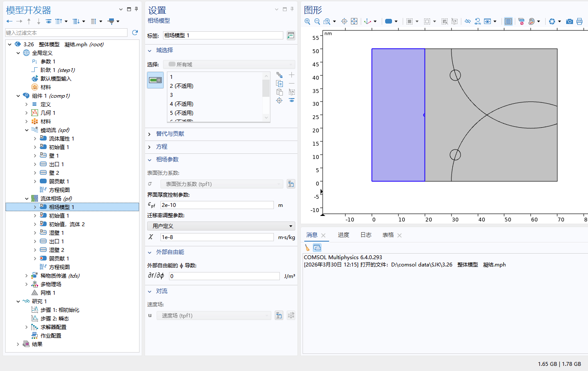
Task: Select the 消息 tab
Action: [x=312, y=235]
